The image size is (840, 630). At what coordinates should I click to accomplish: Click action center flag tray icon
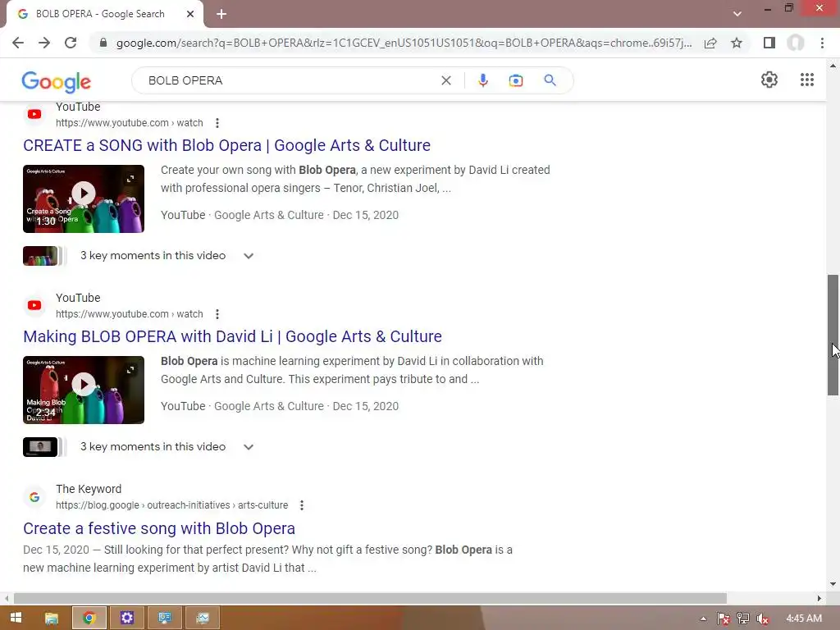pos(724,619)
